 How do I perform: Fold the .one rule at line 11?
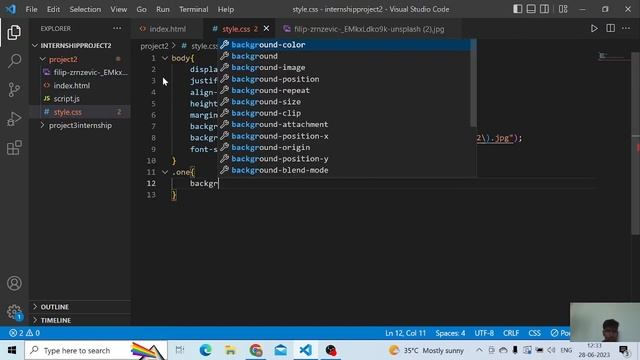click(x=165, y=172)
